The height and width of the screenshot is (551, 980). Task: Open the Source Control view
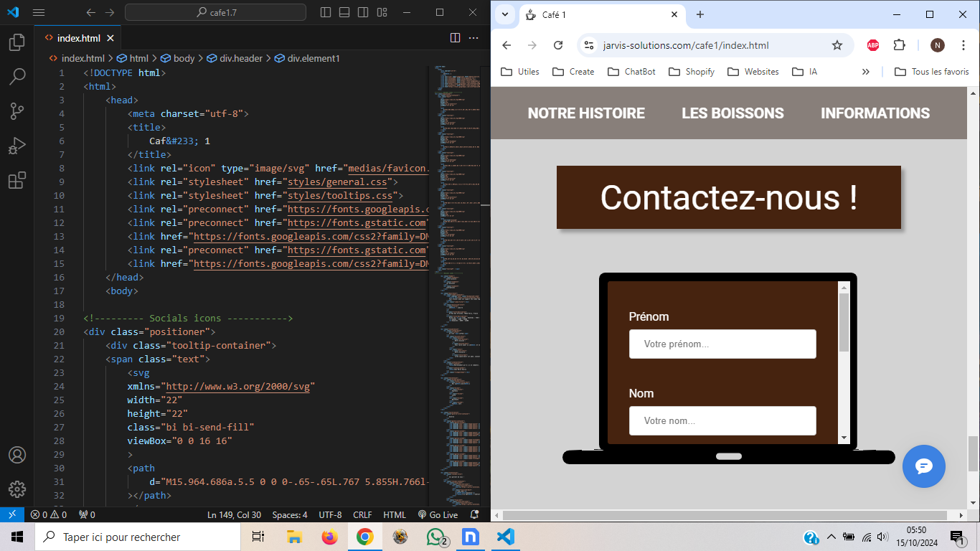tap(17, 110)
